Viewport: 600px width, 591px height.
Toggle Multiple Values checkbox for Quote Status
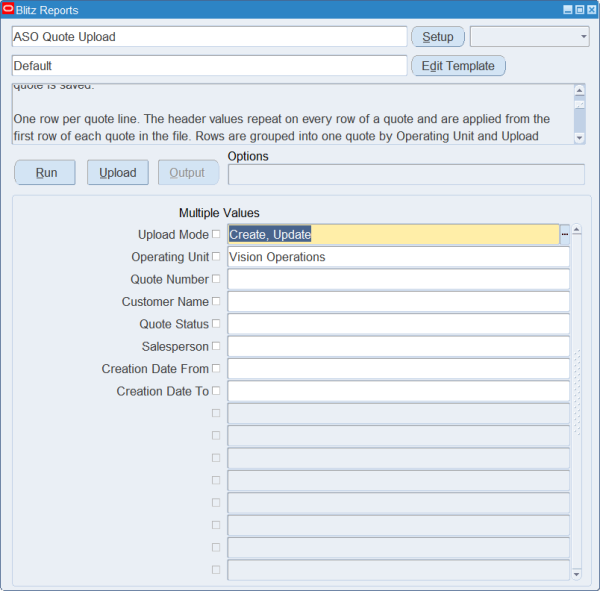click(x=216, y=323)
